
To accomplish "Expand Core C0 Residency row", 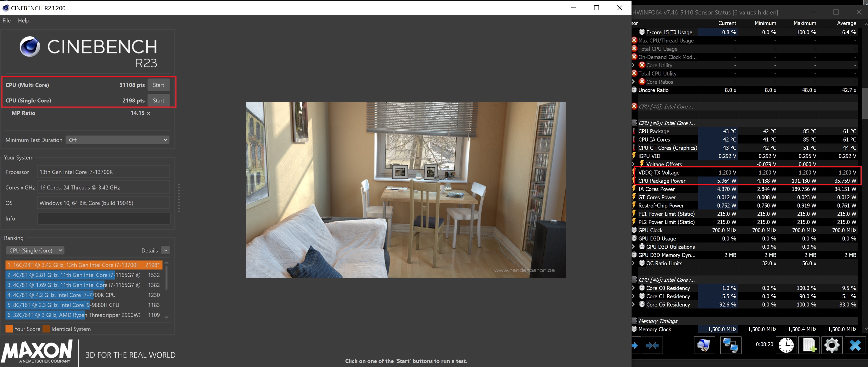I will point(633,288).
